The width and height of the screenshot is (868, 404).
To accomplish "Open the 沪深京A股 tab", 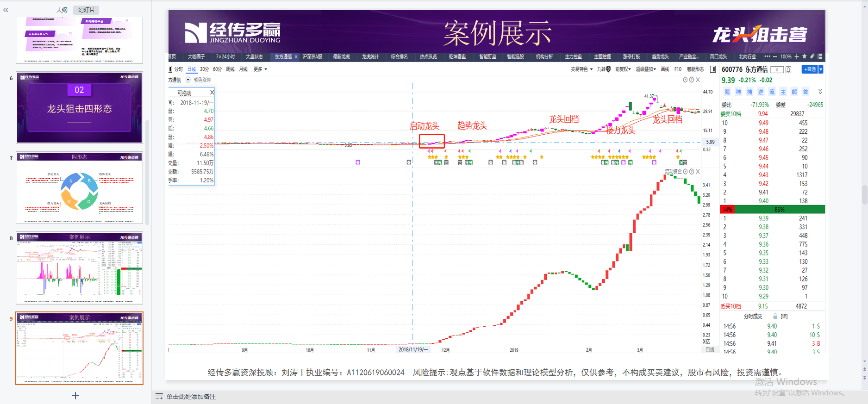I will click(x=312, y=57).
